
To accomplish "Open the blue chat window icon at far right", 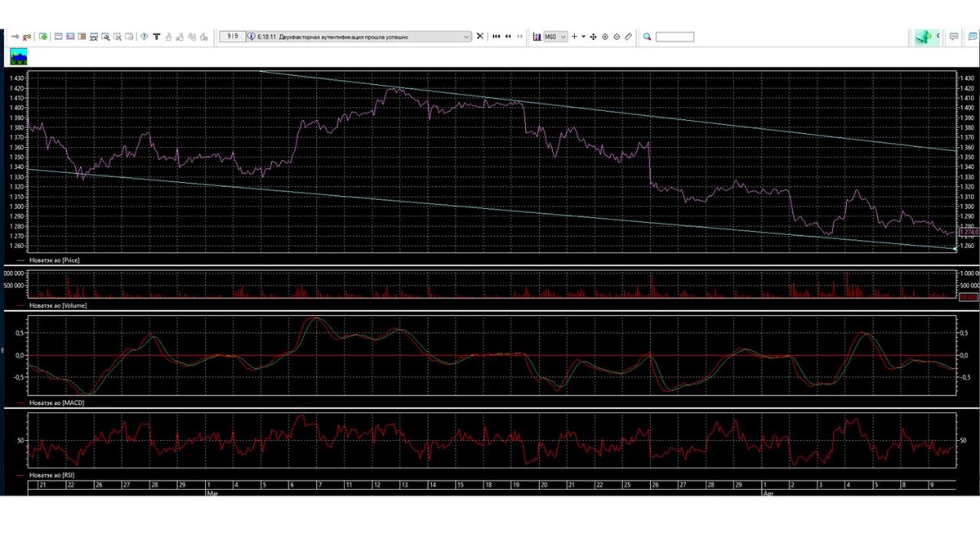I will click(973, 37).
